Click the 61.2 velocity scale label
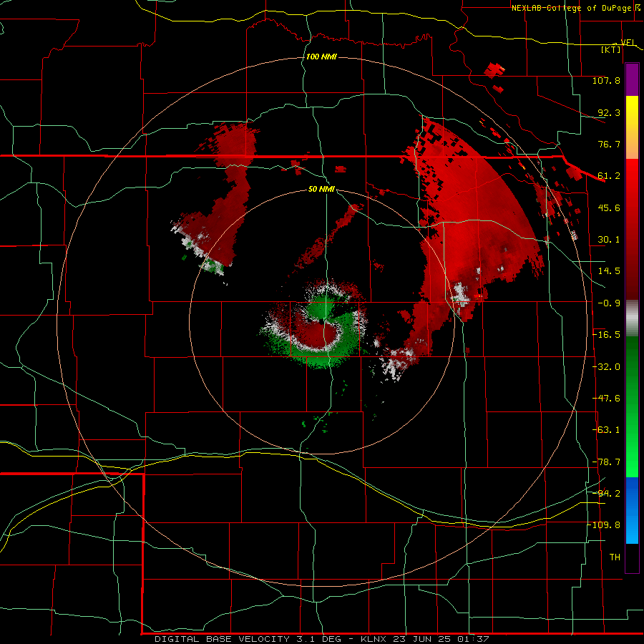The width and height of the screenshot is (644, 644). pos(609,176)
